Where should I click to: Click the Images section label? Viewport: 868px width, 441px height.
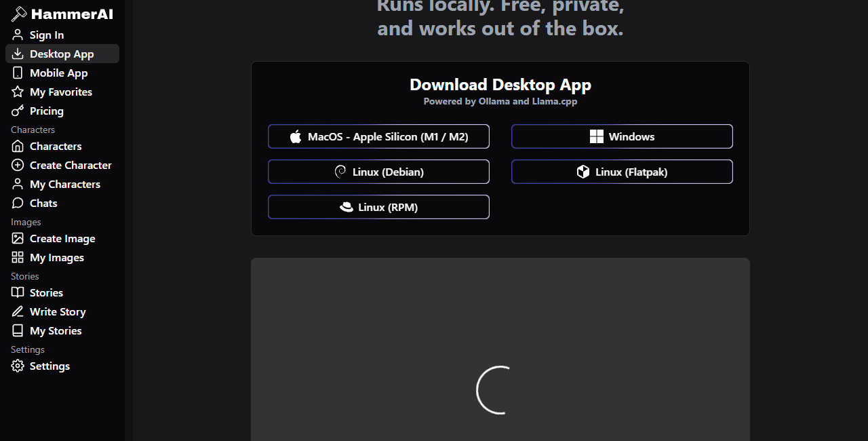[26, 222]
